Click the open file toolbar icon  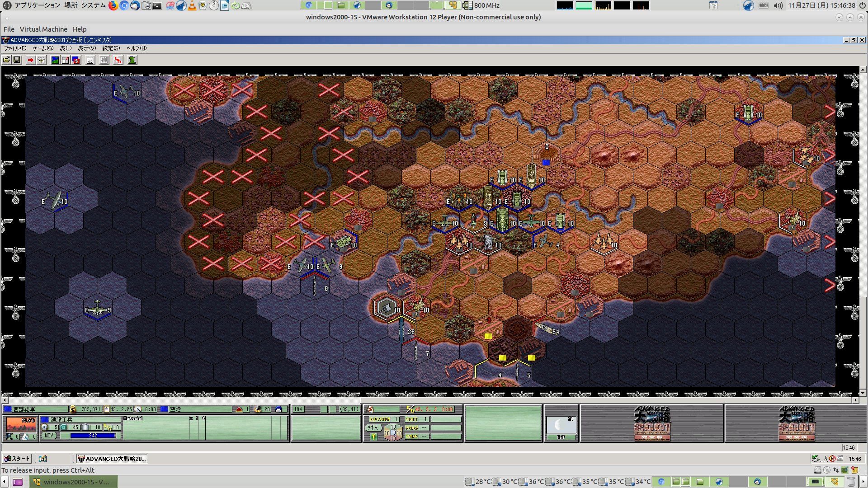(x=6, y=60)
